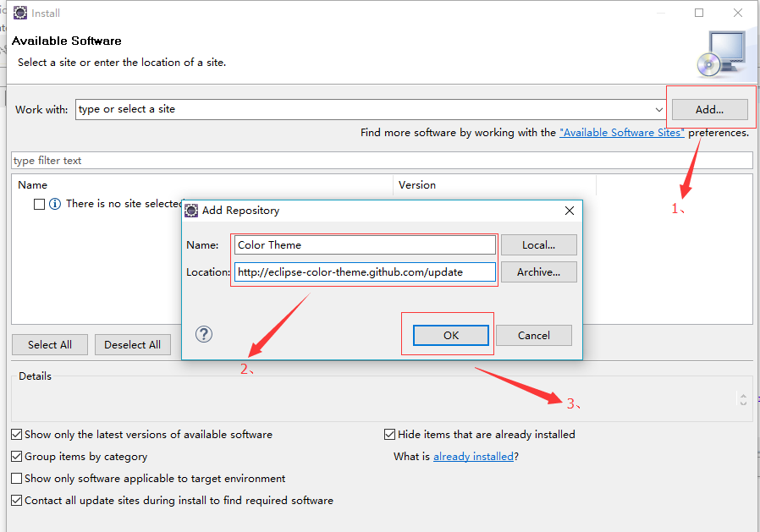This screenshot has width=760, height=532.
Task: Click the Name field containing Color Theme
Action: [365, 245]
